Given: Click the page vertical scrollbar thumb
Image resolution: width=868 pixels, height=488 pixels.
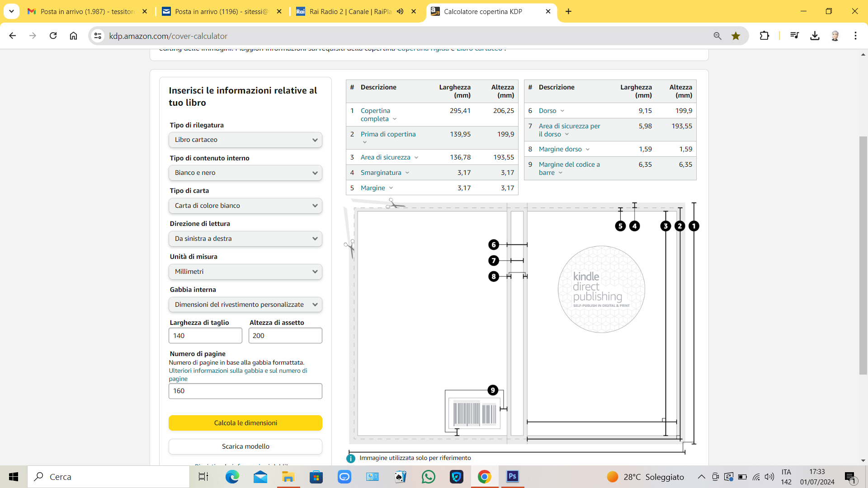Looking at the screenshot, I should pos(863,255).
